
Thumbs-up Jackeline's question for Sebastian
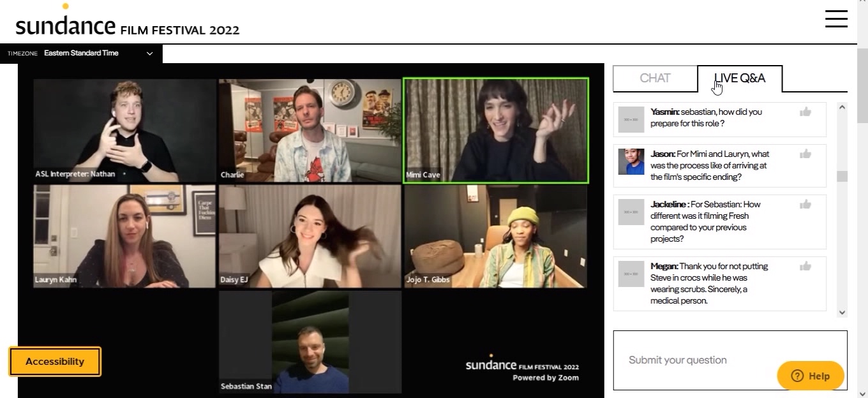[805, 205]
